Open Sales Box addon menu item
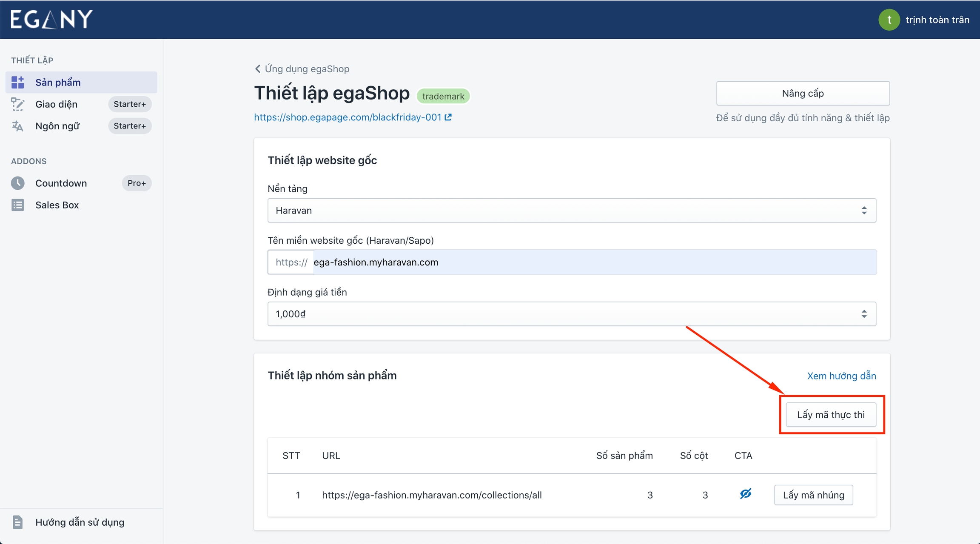The height and width of the screenshot is (544, 980). point(57,205)
